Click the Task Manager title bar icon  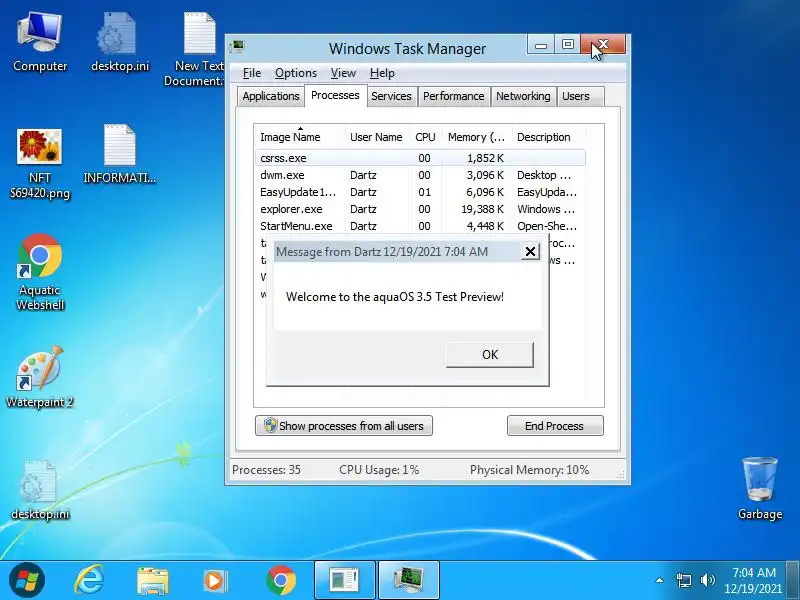pyautogui.click(x=237, y=47)
